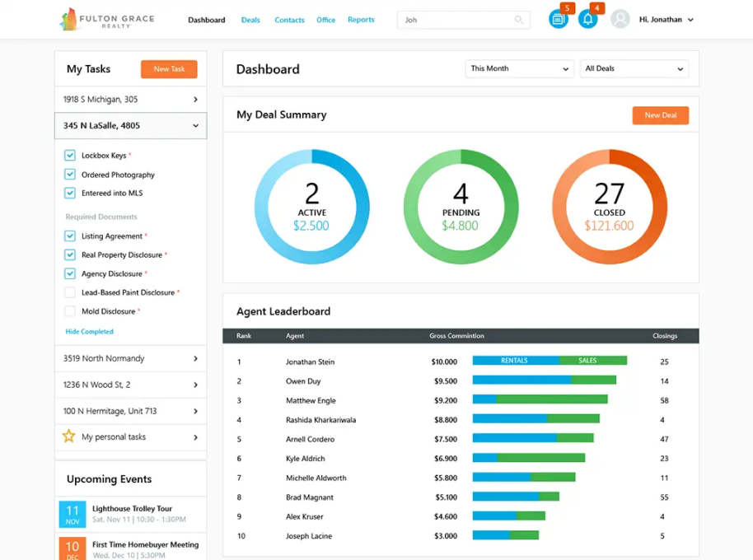753x560 pixels.
Task: Click the Dec 10 calendar date tile
Action: tap(72, 548)
